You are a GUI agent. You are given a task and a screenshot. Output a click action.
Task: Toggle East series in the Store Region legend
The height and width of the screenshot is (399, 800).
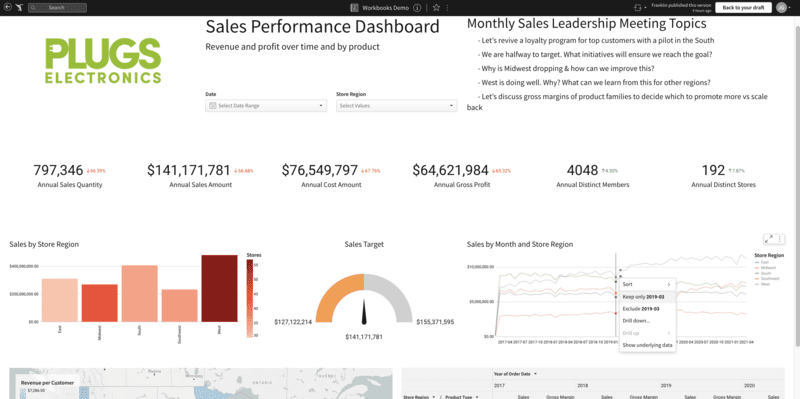click(x=764, y=262)
